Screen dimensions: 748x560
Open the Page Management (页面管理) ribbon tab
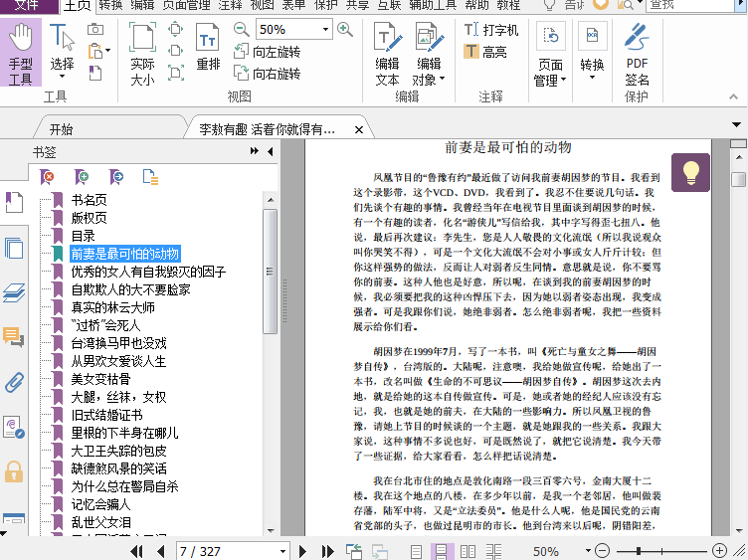[x=186, y=6]
